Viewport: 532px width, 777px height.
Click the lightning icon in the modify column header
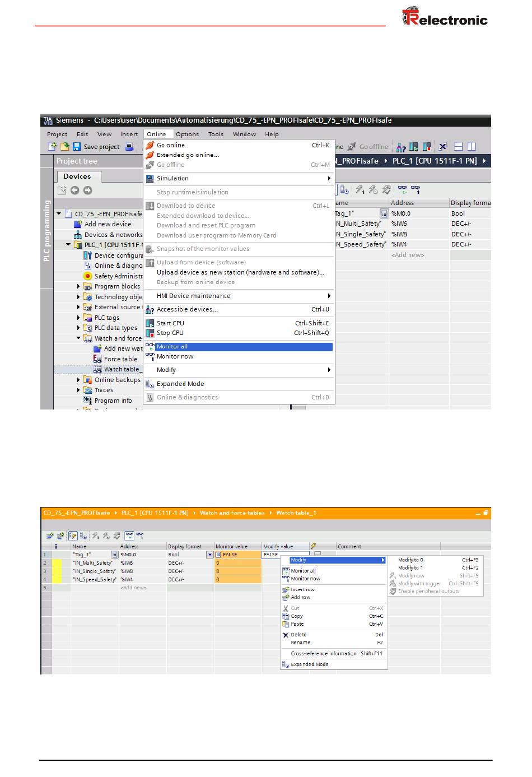click(314, 546)
